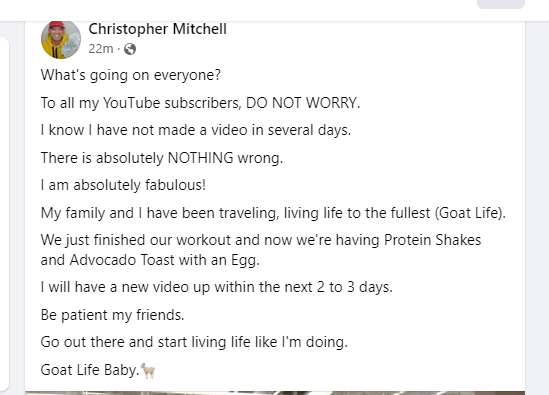Click the globe public audience icon

(x=130, y=49)
